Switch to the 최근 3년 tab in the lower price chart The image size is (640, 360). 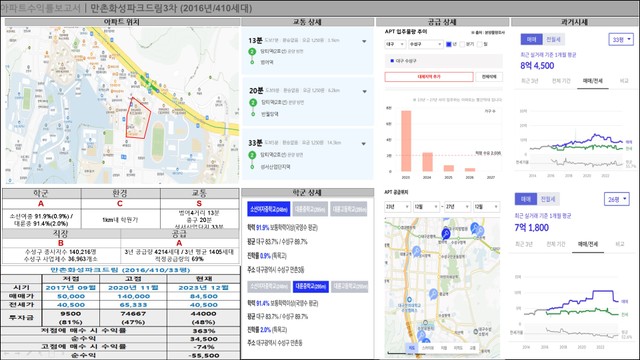(524, 244)
